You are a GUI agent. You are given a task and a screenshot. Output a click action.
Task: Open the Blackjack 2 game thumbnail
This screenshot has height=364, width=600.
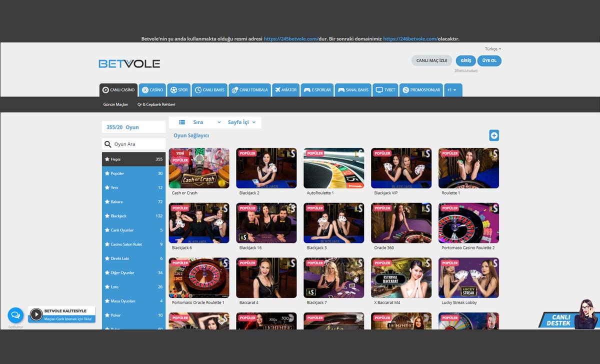(x=266, y=168)
